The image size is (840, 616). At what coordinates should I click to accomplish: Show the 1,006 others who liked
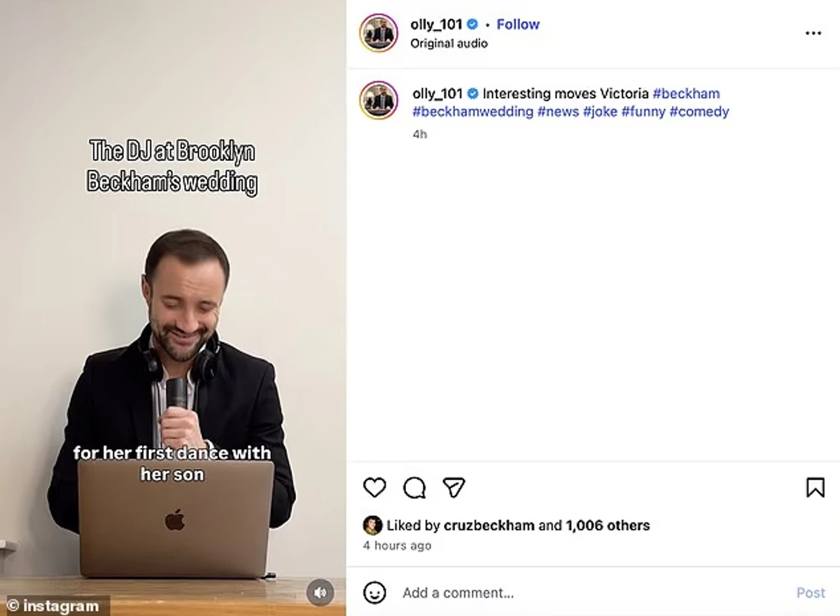pos(608,525)
